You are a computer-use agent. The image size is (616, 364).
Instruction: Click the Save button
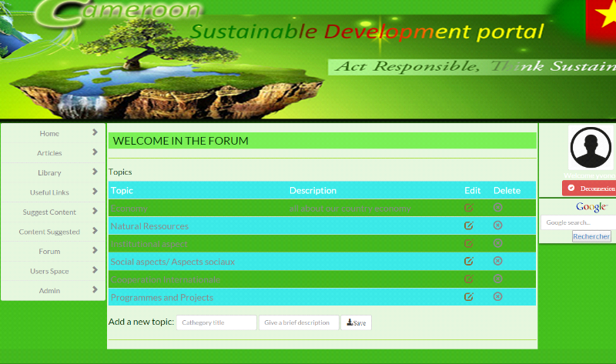click(x=356, y=322)
